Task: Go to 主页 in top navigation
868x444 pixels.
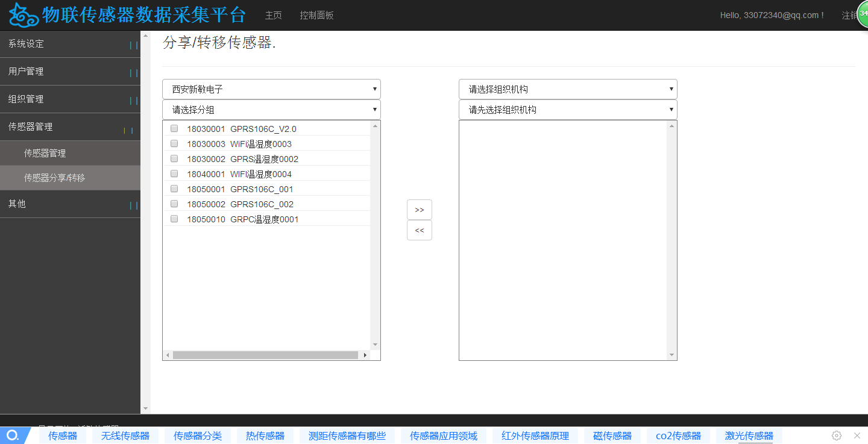Action: coord(273,15)
